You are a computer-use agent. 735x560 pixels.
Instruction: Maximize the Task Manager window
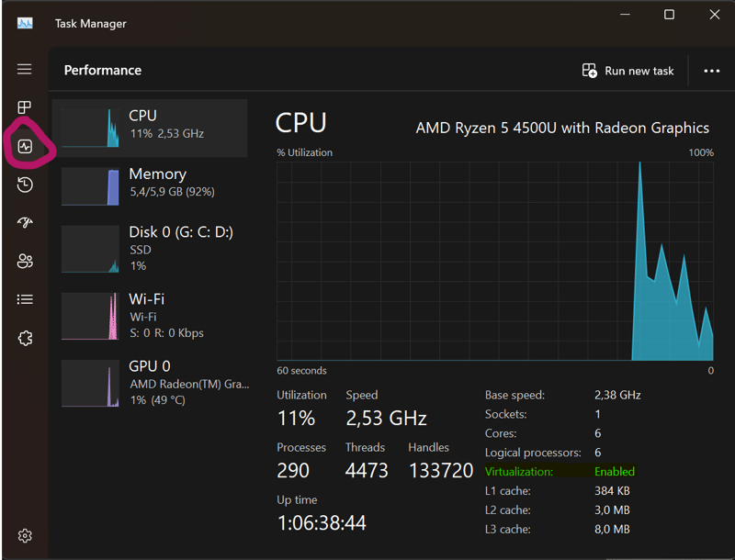670,15
